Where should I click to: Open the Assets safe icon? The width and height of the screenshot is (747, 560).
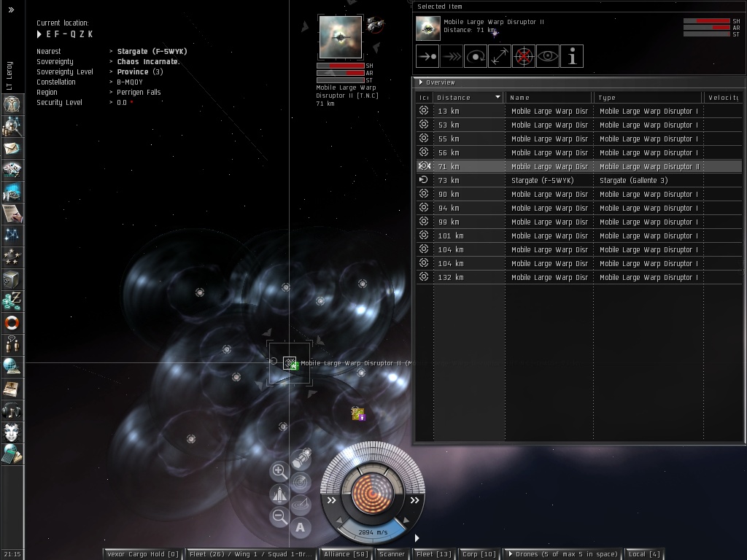[12, 279]
